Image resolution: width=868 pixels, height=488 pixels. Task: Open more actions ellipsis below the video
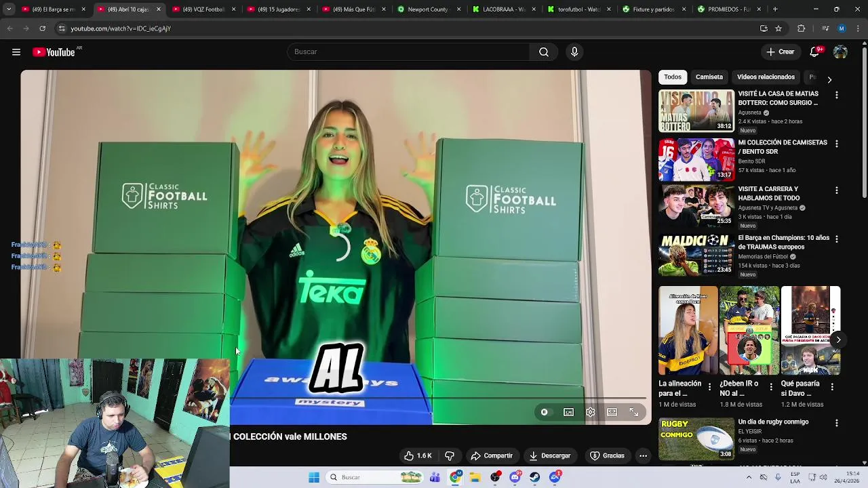tap(643, 455)
